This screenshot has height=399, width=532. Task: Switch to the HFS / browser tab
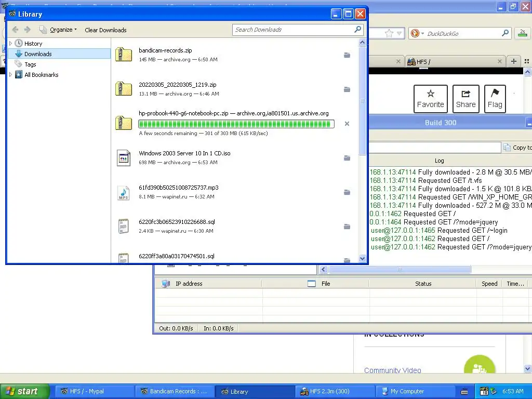tap(453, 62)
